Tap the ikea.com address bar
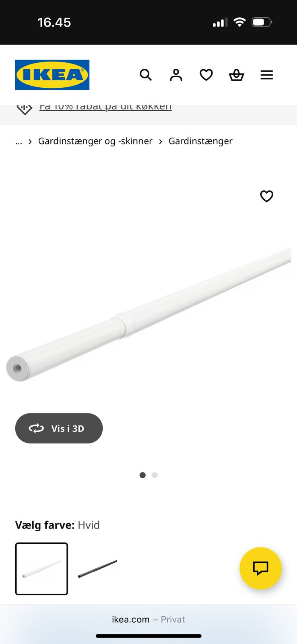The height and width of the screenshot is (644, 297). pos(148,619)
